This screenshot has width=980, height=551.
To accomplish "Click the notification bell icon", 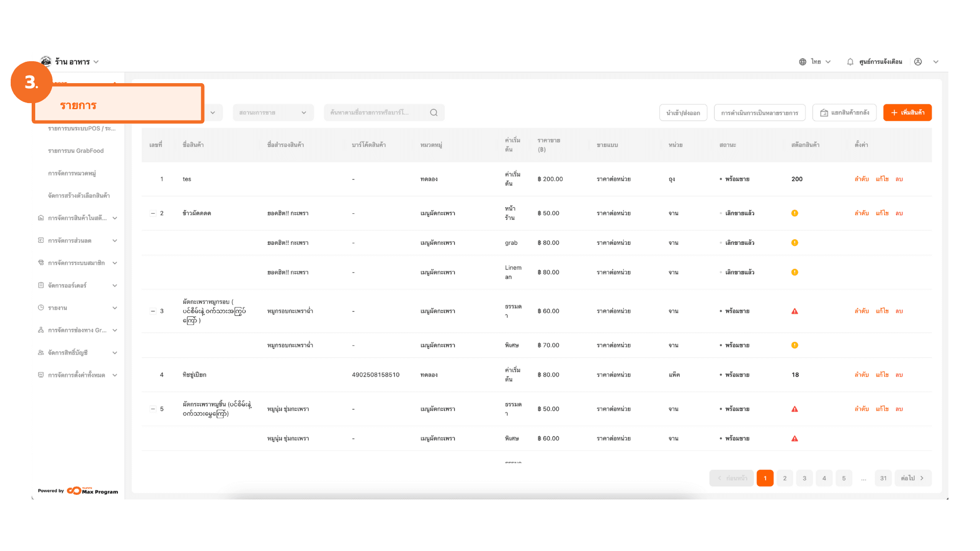I will pyautogui.click(x=850, y=62).
